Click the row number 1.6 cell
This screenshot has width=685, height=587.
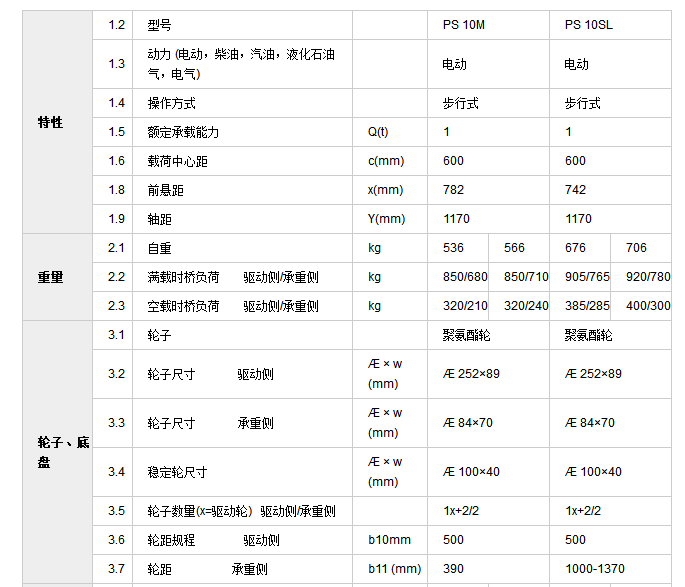[112, 161]
